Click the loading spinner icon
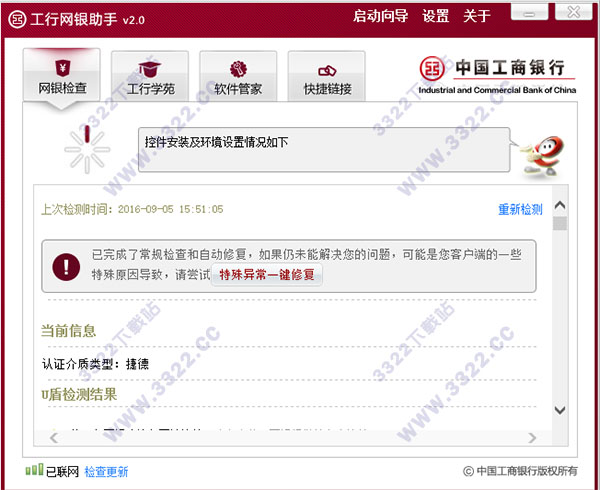This screenshot has height=490, width=600. [x=87, y=149]
